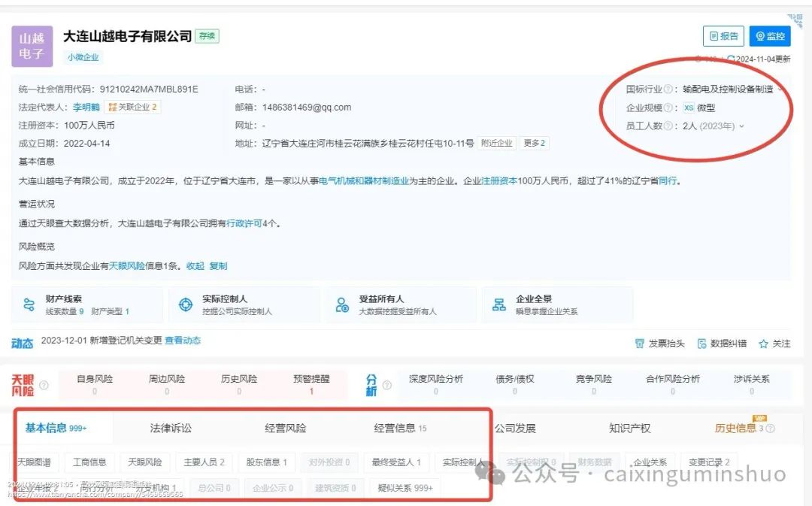Open the 变更记录 2 sub-section
Screen dimensions: 812x506
[x=709, y=462]
